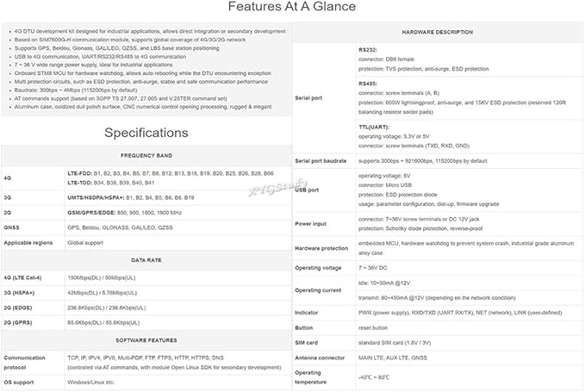Click the Serial port row label
585x392 pixels.
tap(308, 98)
